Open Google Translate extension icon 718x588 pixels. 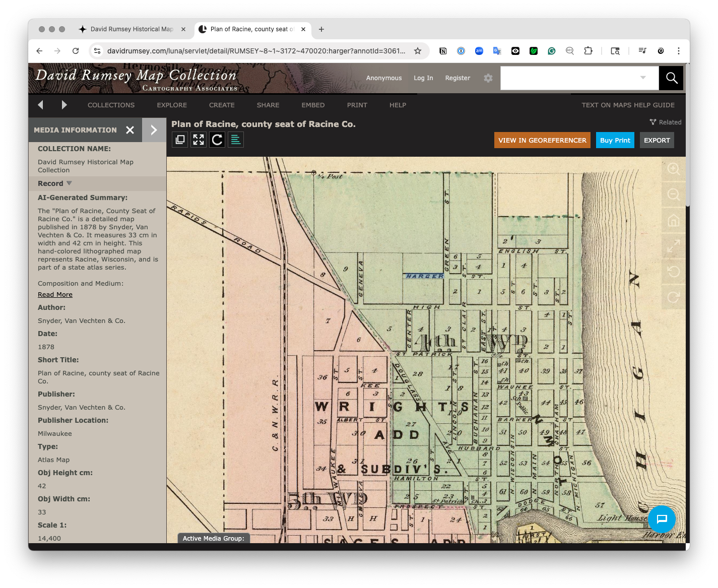tap(497, 51)
